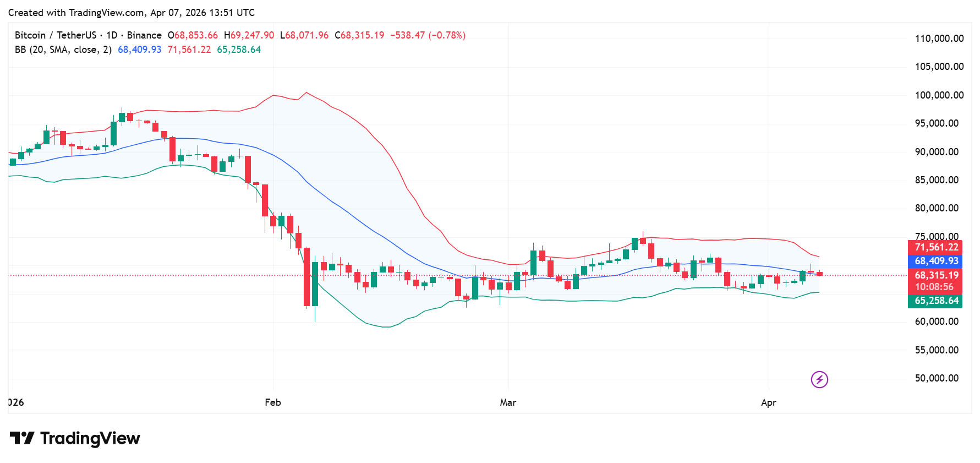Click the Mar label on the time axis

pyautogui.click(x=508, y=402)
